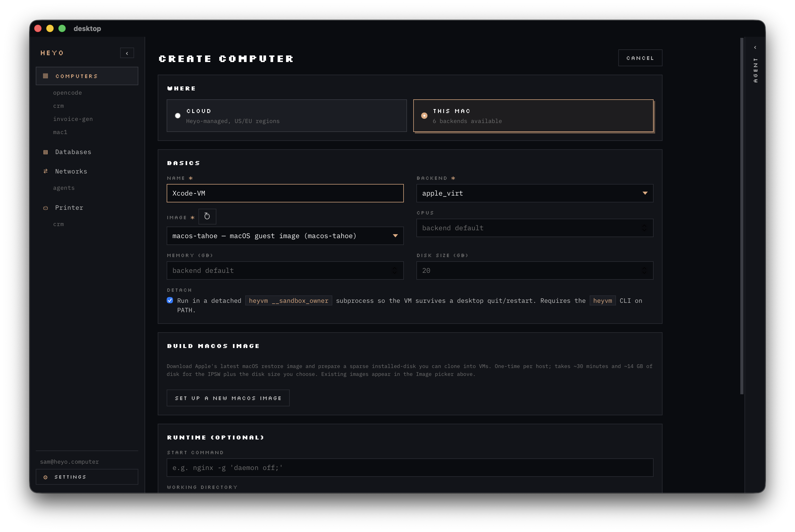Click the Start Command input field
Image resolution: width=795 pixels, height=532 pixels.
coord(410,468)
